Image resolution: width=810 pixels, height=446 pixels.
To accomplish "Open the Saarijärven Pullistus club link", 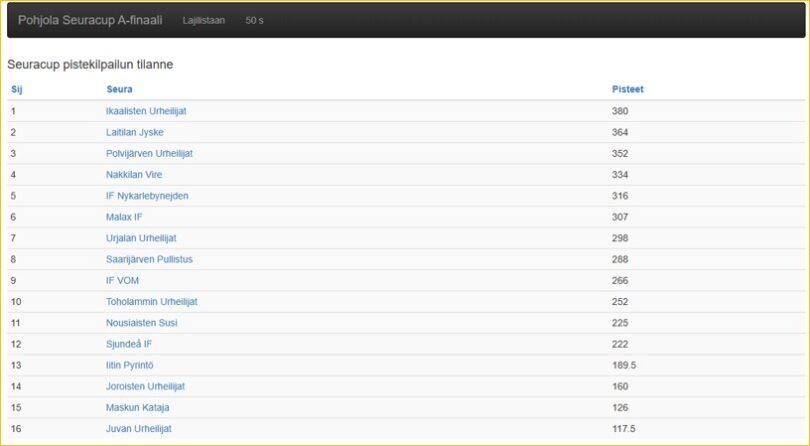I will 149,259.
